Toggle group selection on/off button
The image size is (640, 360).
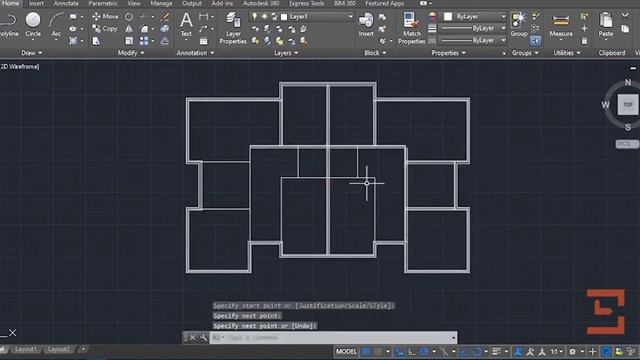point(536,41)
